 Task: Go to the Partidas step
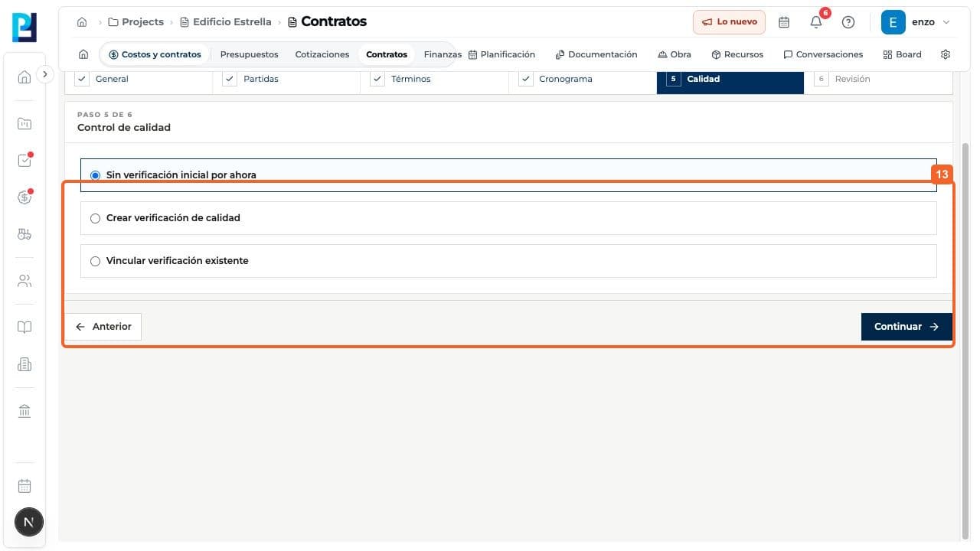pos(286,79)
